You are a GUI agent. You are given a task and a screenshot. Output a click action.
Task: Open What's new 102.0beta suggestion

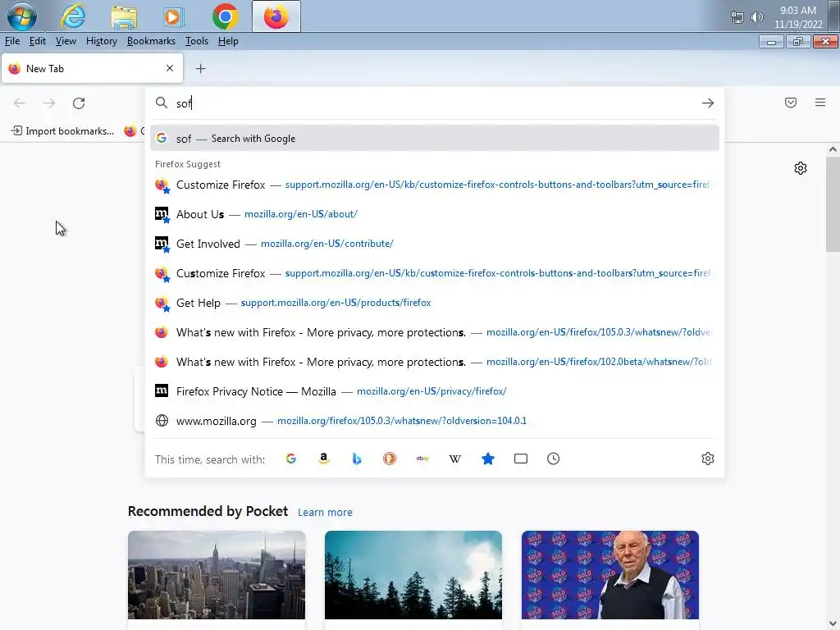(x=435, y=362)
